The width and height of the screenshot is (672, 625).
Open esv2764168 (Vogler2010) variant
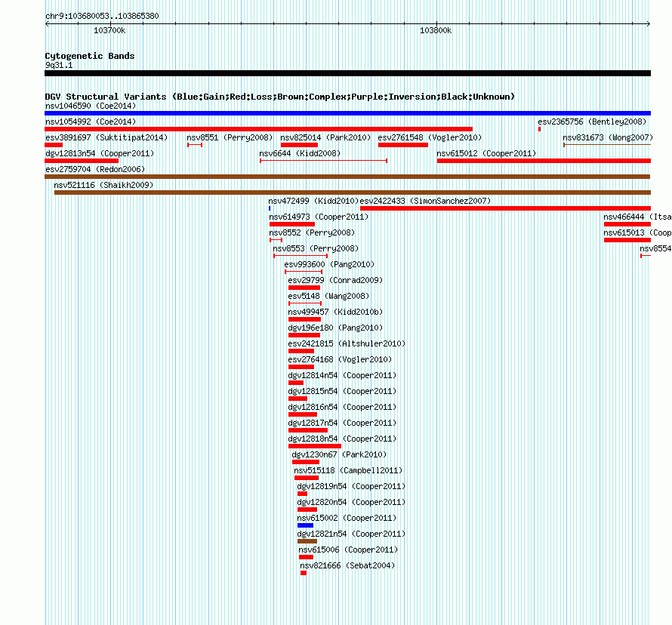(340, 359)
